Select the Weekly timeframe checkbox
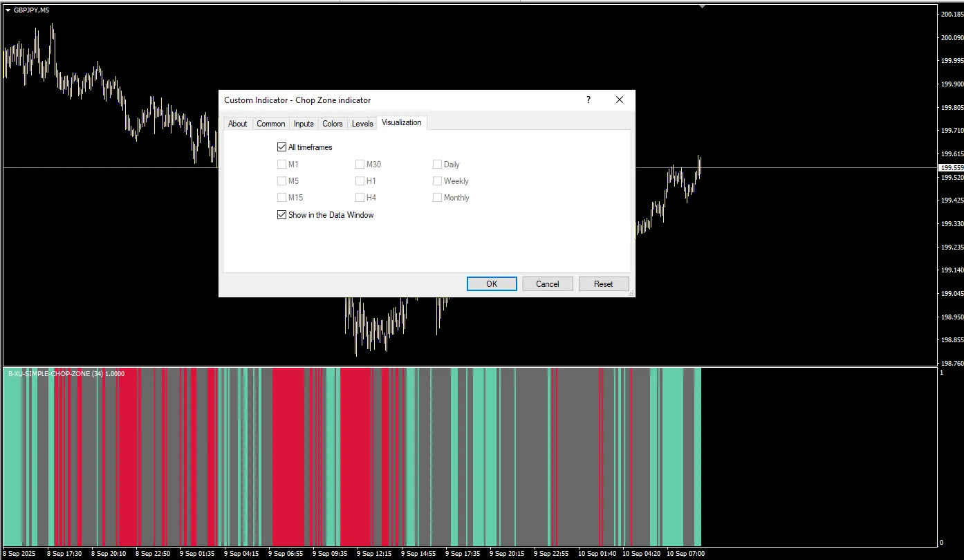This screenshot has width=964, height=560. pos(437,181)
